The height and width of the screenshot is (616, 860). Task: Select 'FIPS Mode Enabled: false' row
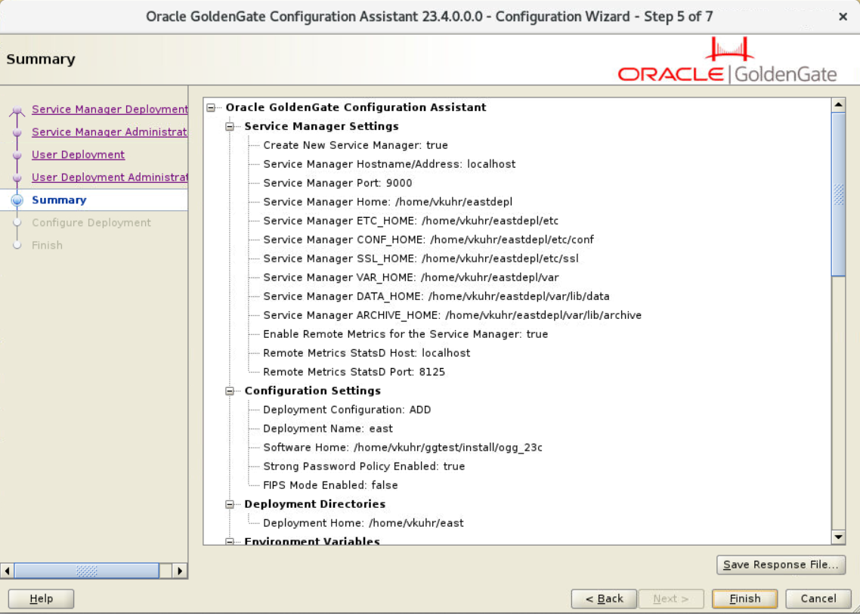point(330,485)
